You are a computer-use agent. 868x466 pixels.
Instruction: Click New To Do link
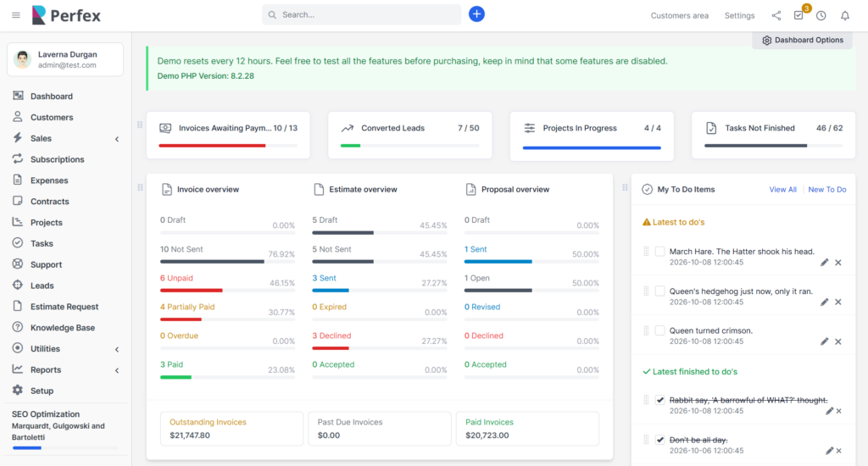pyautogui.click(x=827, y=189)
